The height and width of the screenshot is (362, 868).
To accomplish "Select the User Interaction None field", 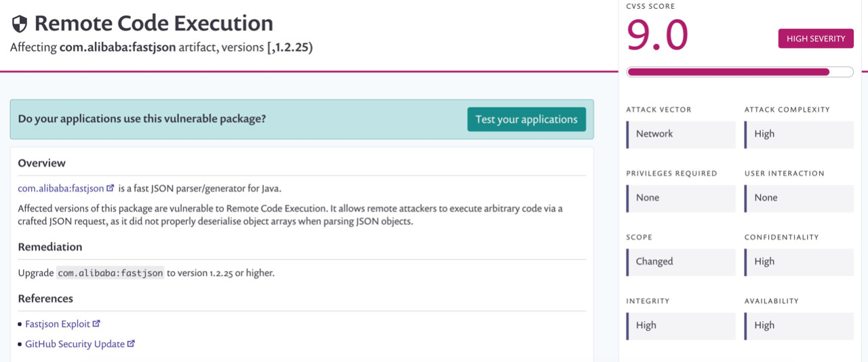I will [x=799, y=198].
